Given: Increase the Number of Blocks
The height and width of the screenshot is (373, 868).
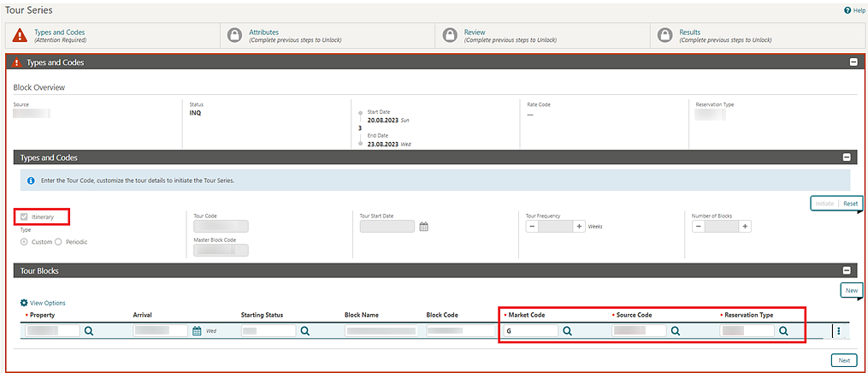Looking at the screenshot, I should pos(745,227).
